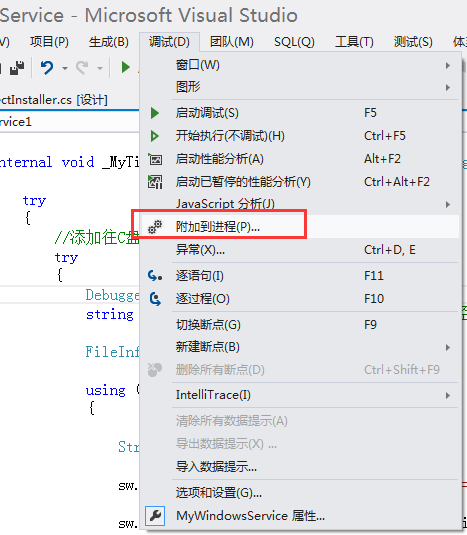Open the 工具(T) menu
The image size is (467, 535).
pos(354,42)
